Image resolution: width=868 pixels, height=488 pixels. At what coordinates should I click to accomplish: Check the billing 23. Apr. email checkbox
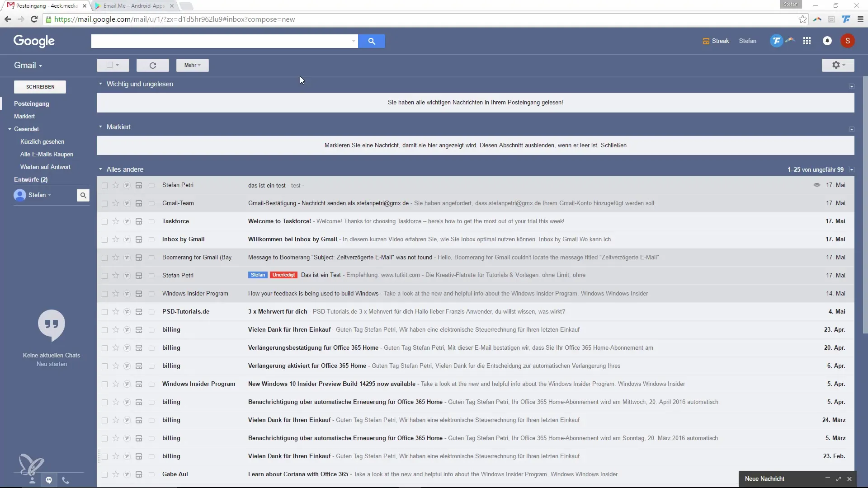tap(104, 330)
